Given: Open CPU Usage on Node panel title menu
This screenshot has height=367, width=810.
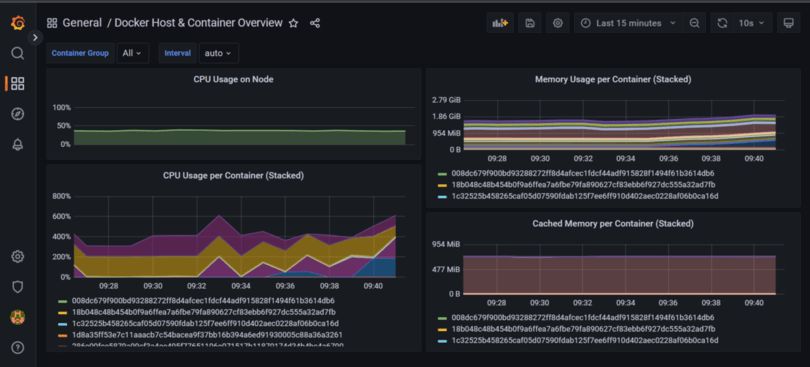Looking at the screenshot, I should point(233,79).
